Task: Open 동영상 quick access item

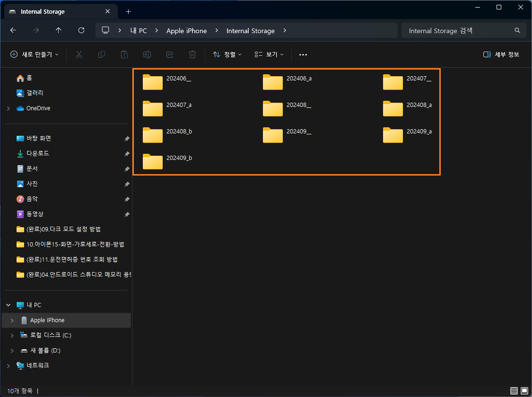Action: pos(30,214)
